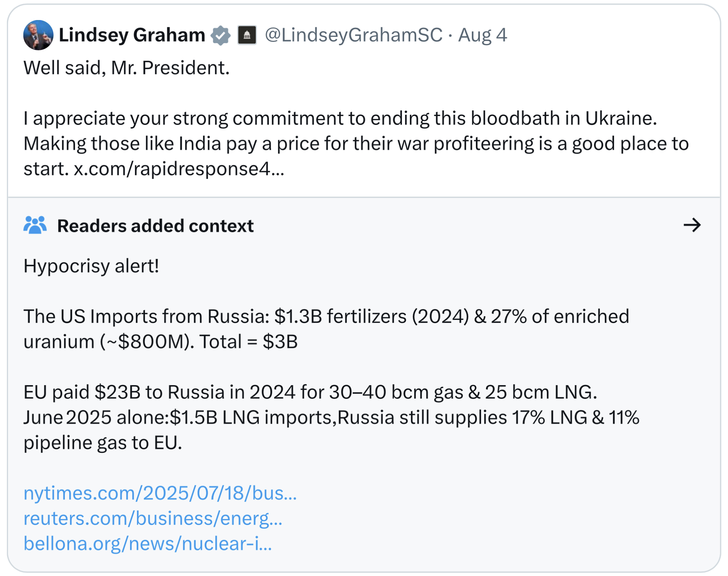The image size is (728, 576).
Task: Click the "June 2025 alone" LNG imports line
Action: tap(331, 418)
